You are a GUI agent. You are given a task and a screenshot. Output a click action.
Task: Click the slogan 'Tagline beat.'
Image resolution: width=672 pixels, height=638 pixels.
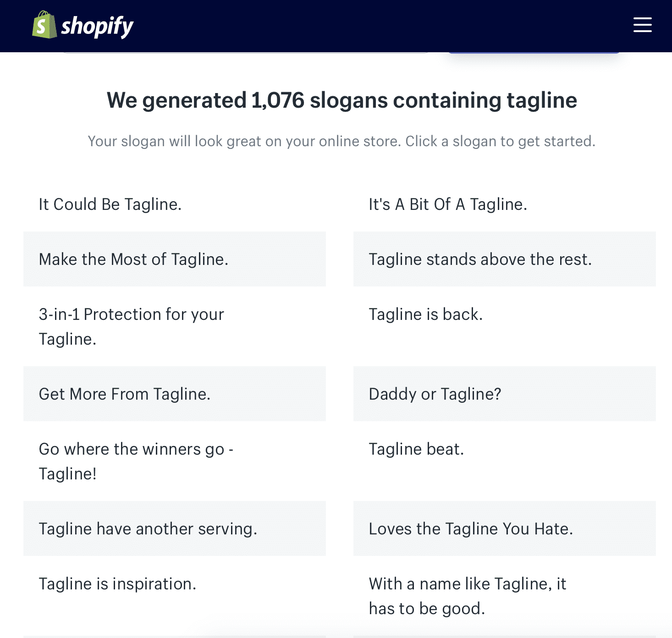(x=416, y=449)
